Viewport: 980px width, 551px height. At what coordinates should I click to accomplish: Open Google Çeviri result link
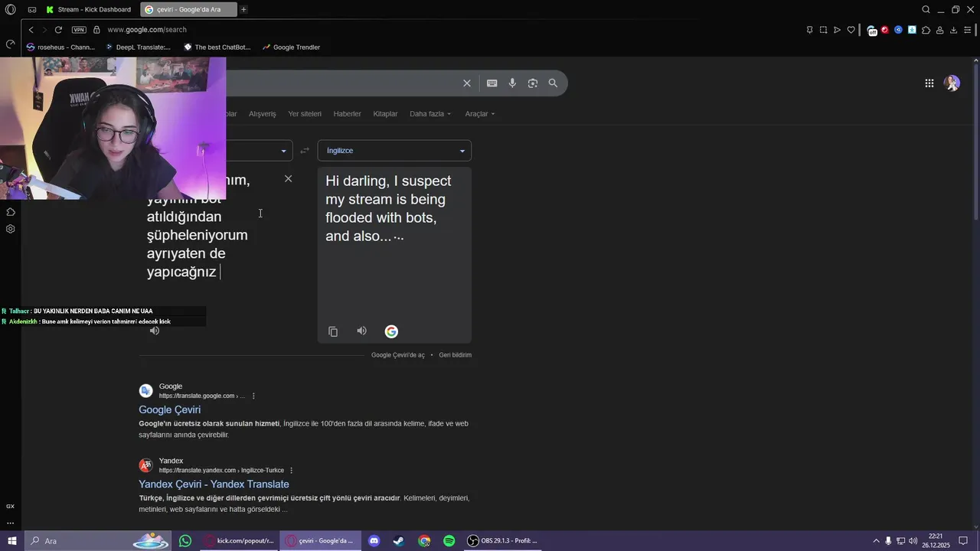click(x=169, y=409)
